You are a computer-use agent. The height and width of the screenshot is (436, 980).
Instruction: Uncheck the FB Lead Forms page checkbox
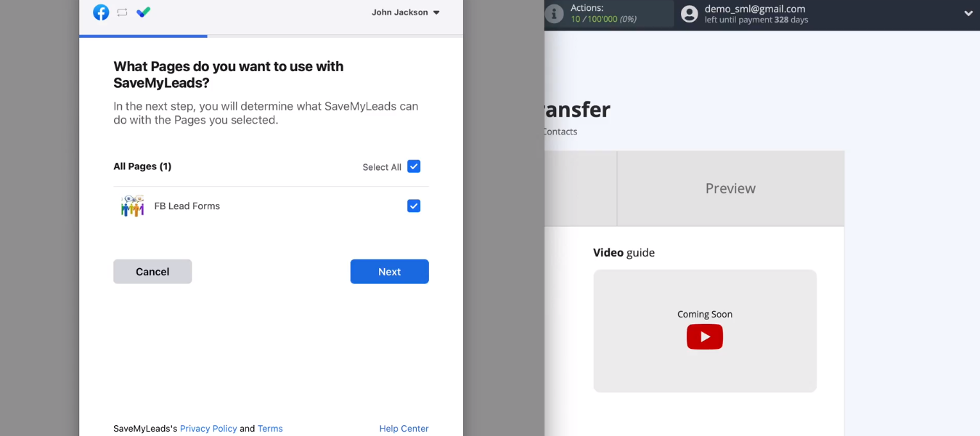point(414,206)
